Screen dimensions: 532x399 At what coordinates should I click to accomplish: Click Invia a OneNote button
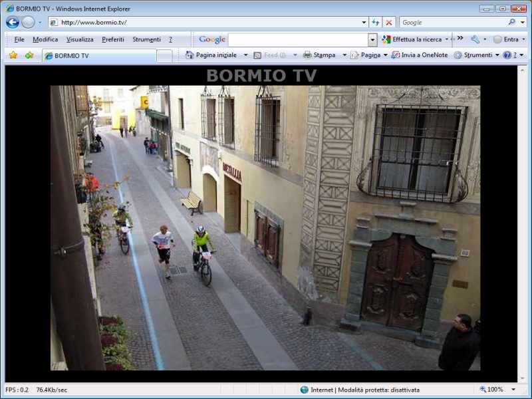[x=420, y=55]
